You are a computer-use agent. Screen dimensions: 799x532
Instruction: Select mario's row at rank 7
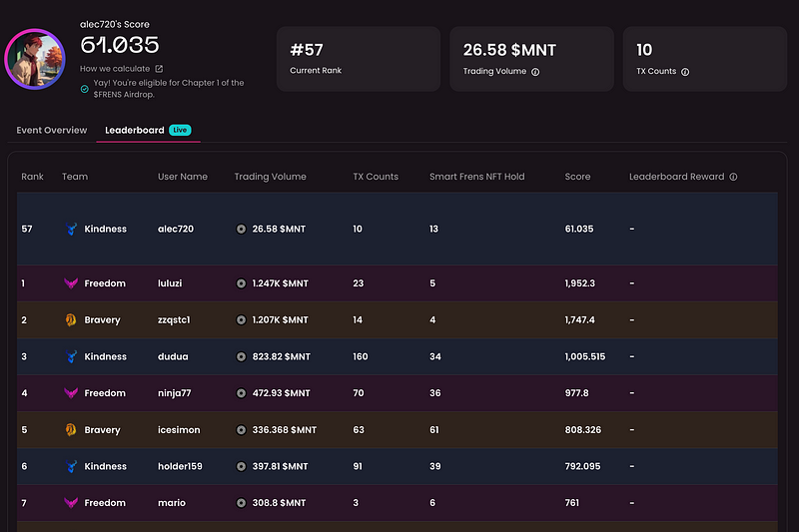pos(398,503)
